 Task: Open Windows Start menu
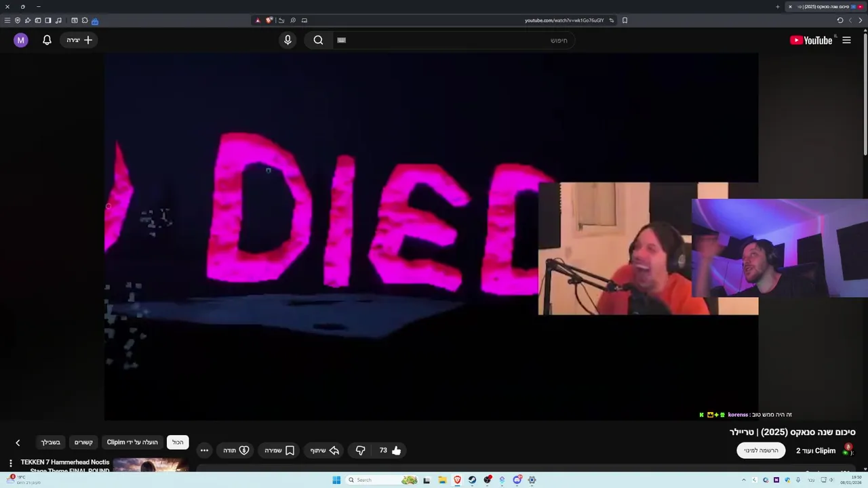[336, 480]
